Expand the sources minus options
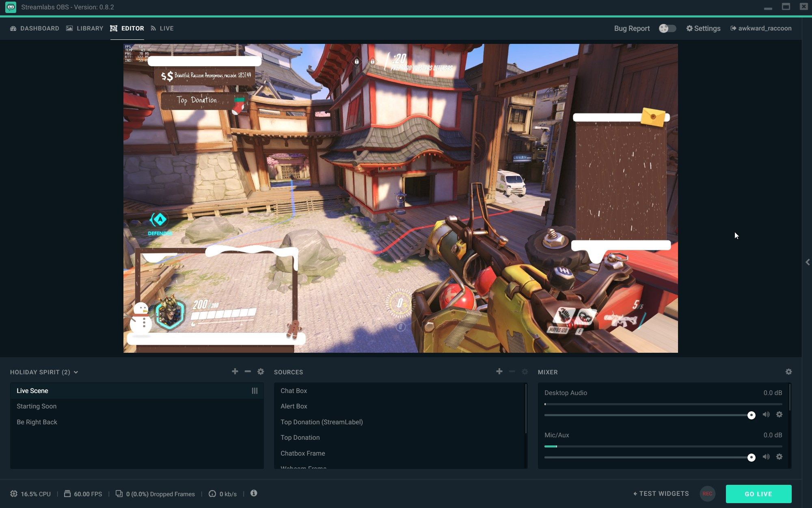Viewport: 812px width, 508px height. coord(512,371)
